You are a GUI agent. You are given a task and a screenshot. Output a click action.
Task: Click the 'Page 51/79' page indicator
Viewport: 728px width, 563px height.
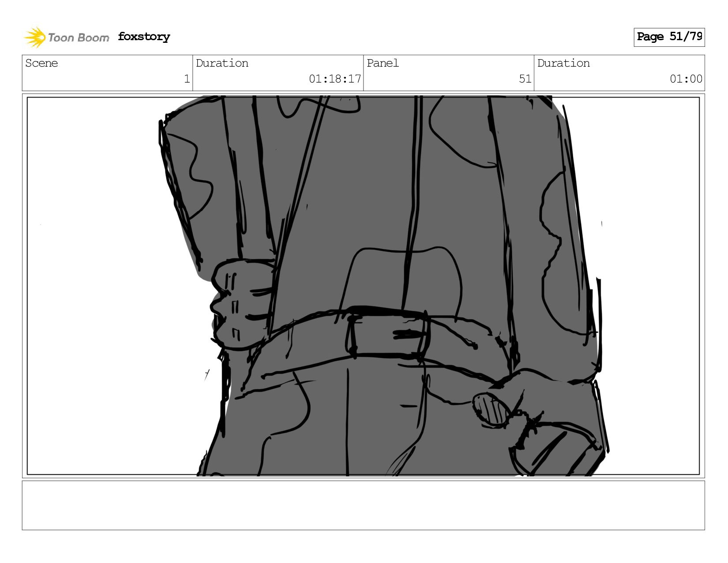tap(669, 37)
